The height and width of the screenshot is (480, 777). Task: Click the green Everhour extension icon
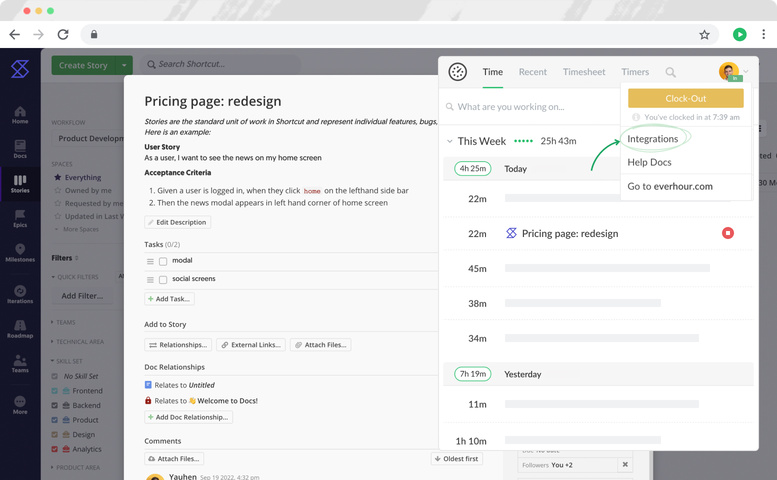(x=739, y=35)
